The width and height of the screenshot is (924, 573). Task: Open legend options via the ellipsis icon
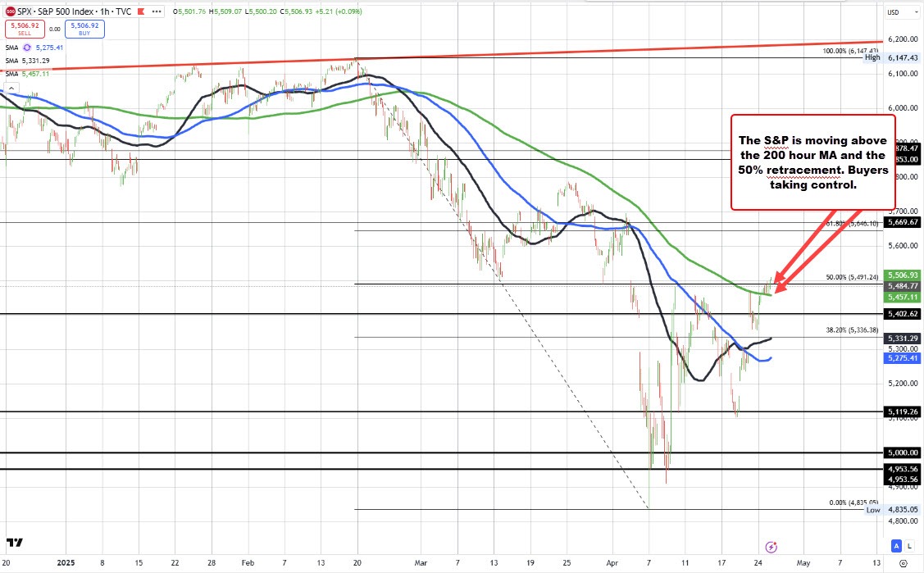tap(157, 11)
